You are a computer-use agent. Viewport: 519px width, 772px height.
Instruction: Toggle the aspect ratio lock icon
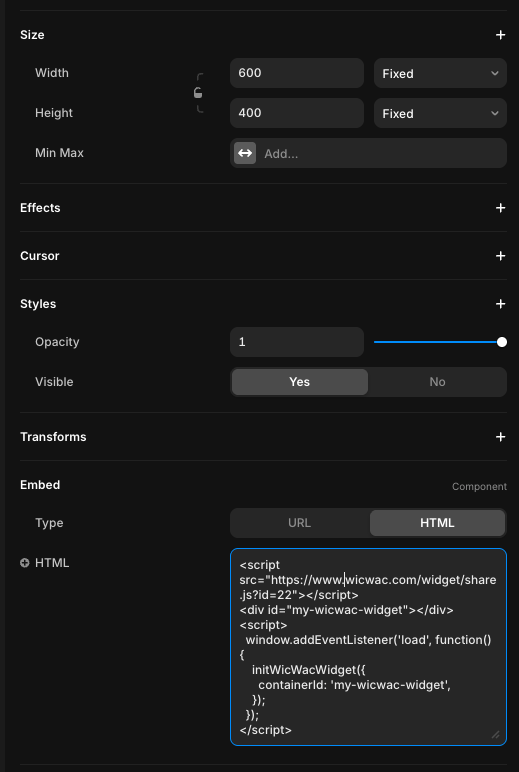[x=198, y=93]
